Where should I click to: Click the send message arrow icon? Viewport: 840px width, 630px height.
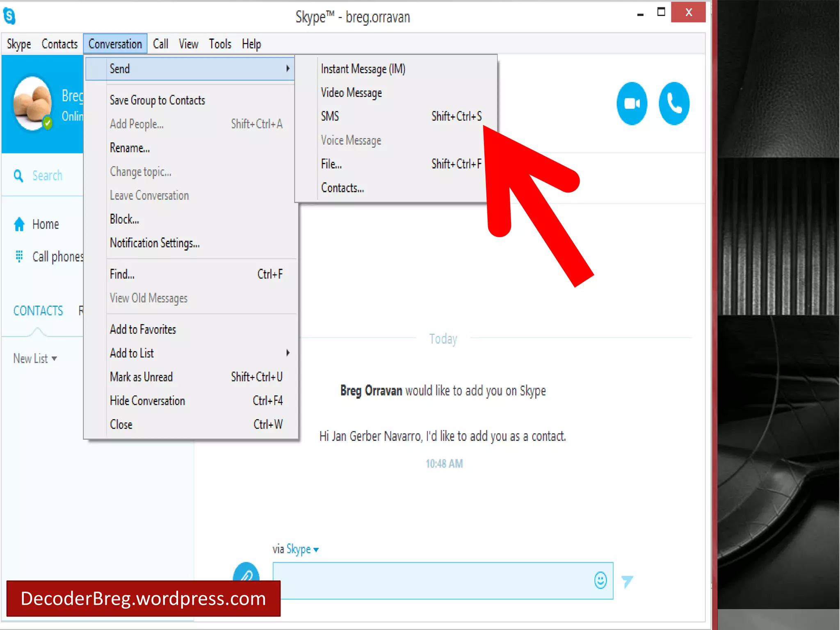627,581
